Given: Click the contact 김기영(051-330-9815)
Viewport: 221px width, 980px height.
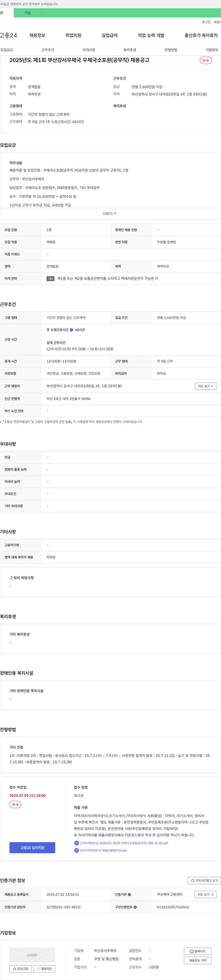Looking at the screenshot, I should coord(64,907).
